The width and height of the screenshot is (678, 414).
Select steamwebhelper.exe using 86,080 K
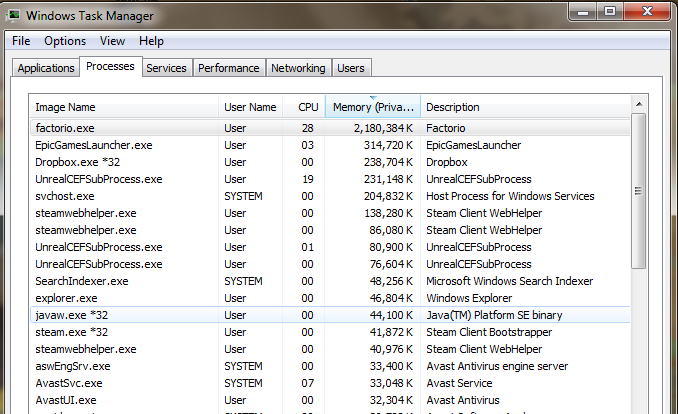tap(330, 230)
